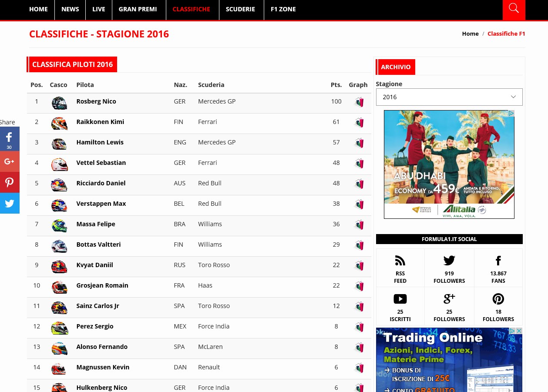Click the YouTube iscritti icon
Screen dimensions: 548x392
pos(400,299)
